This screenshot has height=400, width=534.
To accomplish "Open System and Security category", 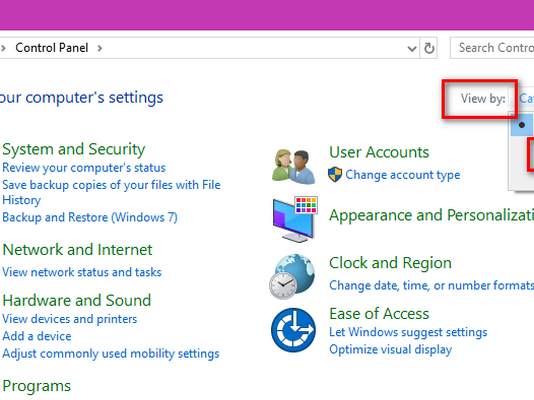I will 74,149.
